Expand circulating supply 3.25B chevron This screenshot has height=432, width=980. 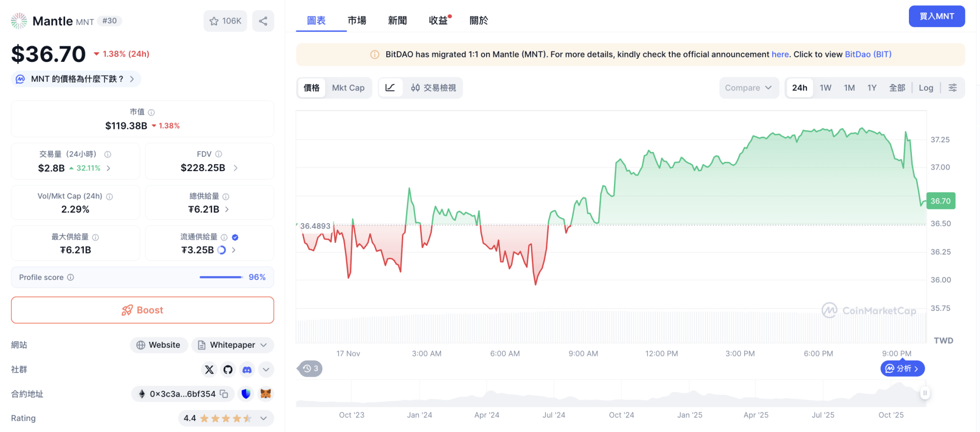click(234, 250)
